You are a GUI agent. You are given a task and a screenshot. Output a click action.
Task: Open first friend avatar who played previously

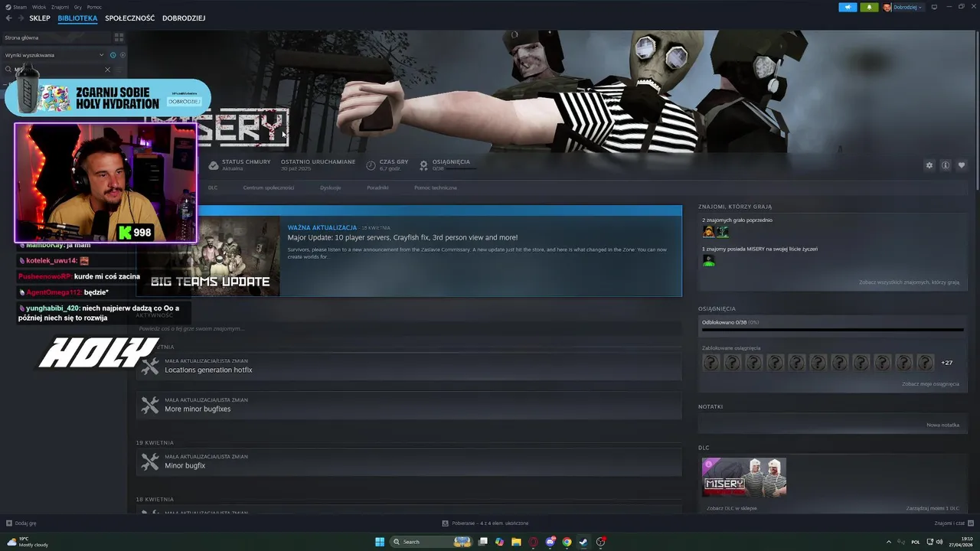pos(708,232)
